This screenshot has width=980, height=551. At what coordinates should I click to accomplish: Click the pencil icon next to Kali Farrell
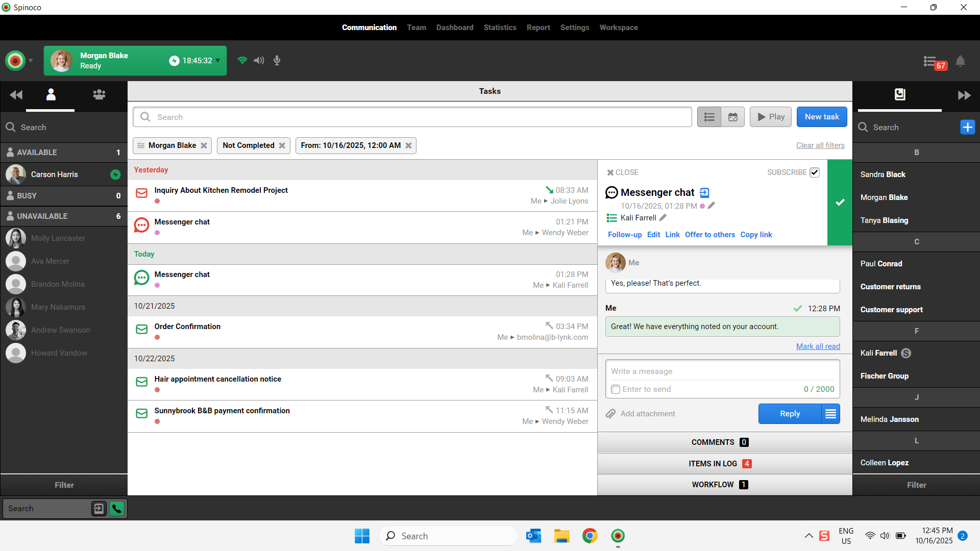pyautogui.click(x=663, y=218)
